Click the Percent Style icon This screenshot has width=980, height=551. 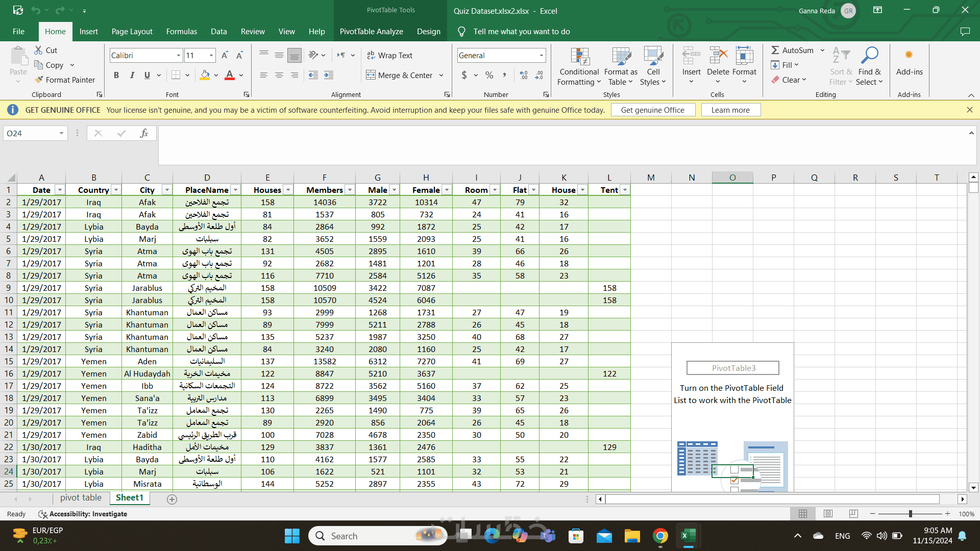(489, 75)
